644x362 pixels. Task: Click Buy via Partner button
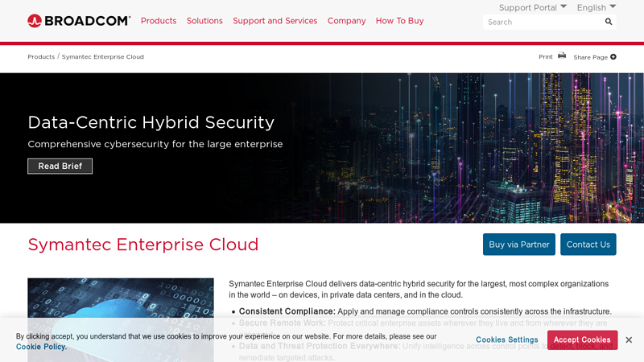(518, 245)
